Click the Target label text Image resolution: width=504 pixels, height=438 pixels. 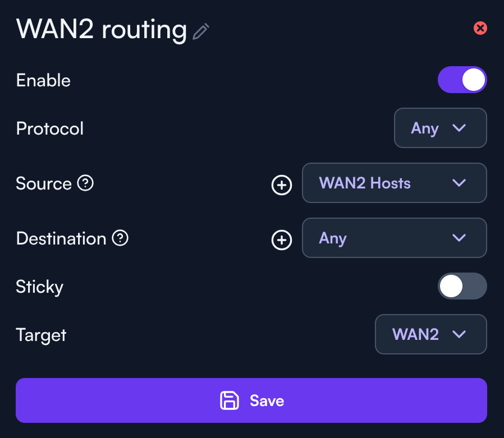pyautogui.click(x=42, y=335)
